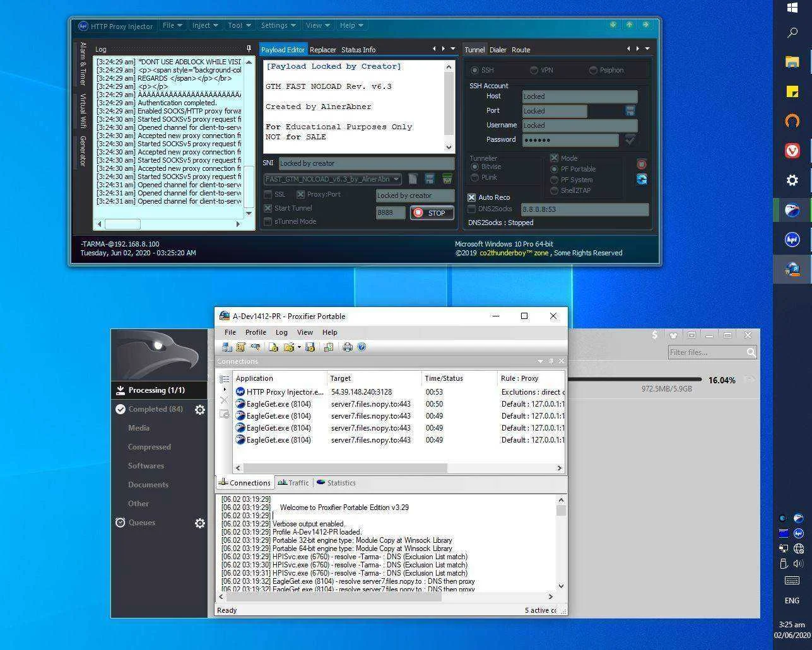This screenshot has width=812, height=650.
Task: Click the Vivaldi icon on the taskbar
Action: [x=792, y=151]
